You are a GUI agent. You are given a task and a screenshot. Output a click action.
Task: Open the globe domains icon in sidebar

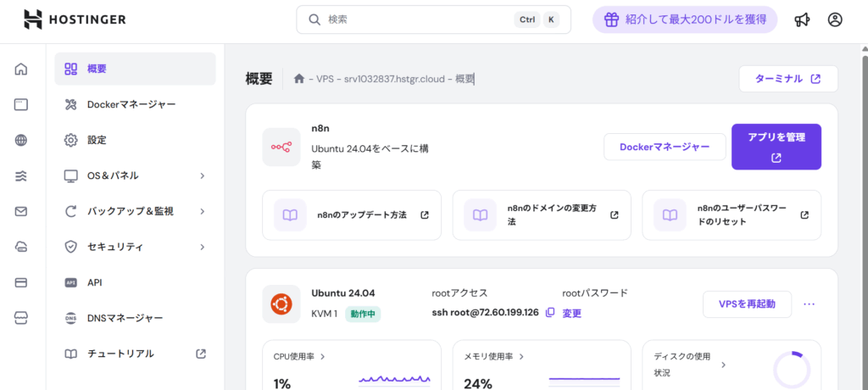21,141
